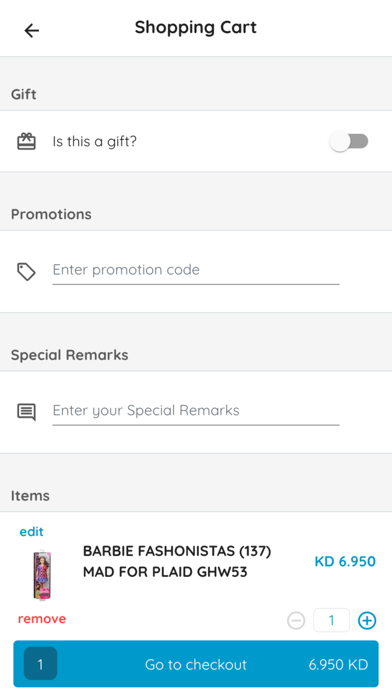Click the special remarks comment icon
The height and width of the screenshot is (696, 392).
pos(26,412)
